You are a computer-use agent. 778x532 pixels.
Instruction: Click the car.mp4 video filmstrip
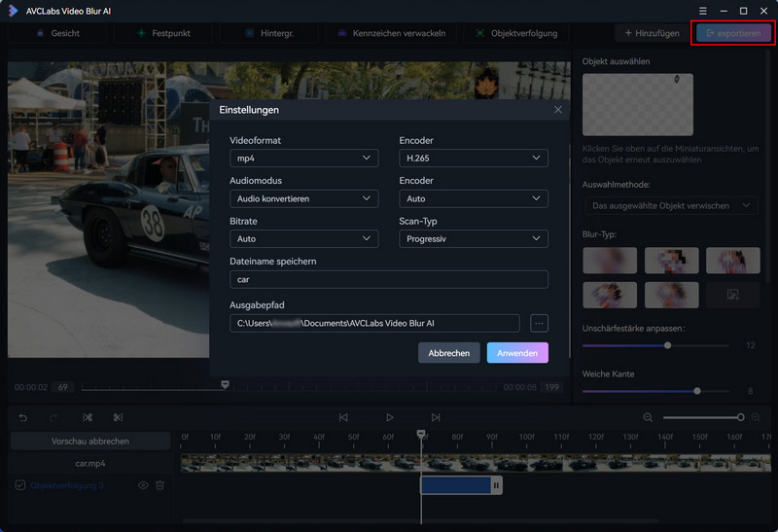point(476,463)
